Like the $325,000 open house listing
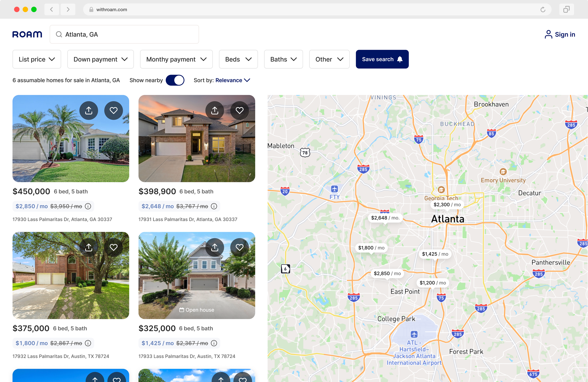588x382 pixels. (239, 247)
